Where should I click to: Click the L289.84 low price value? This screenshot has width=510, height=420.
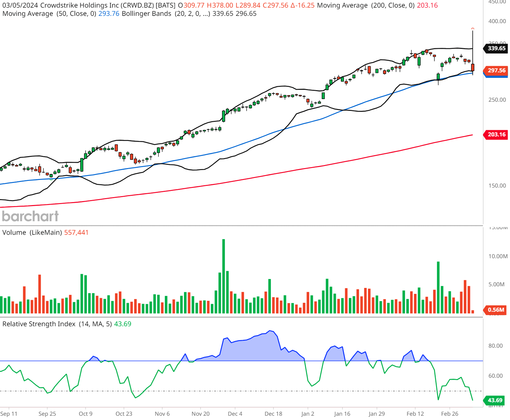pyautogui.click(x=248, y=5)
